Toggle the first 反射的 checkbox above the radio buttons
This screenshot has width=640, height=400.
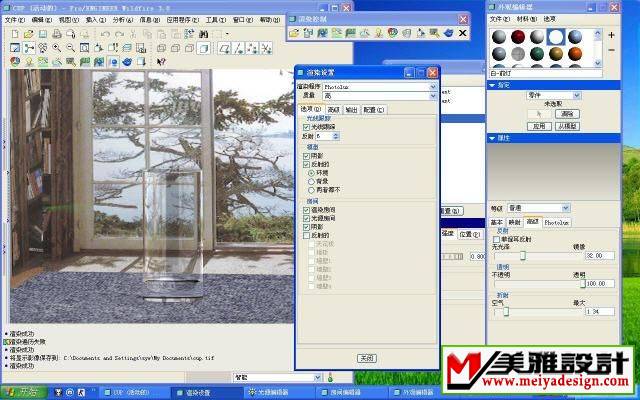pos(307,164)
